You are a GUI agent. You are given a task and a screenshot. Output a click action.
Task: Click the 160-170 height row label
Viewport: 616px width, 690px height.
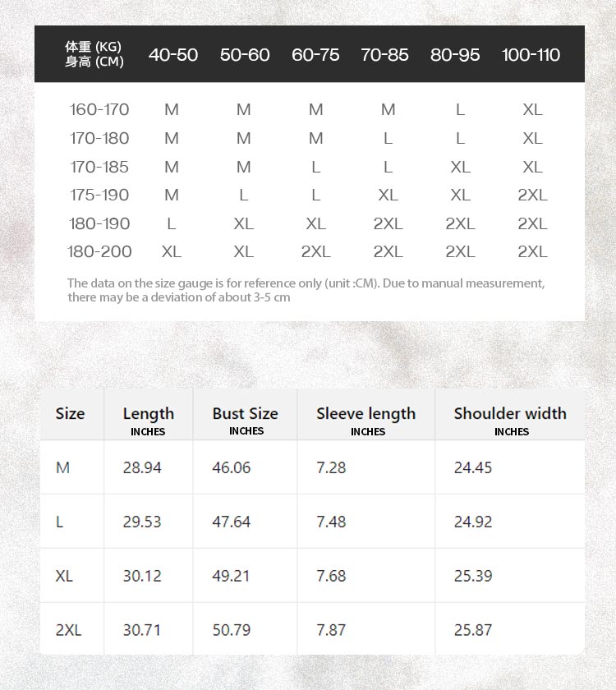pyautogui.click(x=99, y=109)
